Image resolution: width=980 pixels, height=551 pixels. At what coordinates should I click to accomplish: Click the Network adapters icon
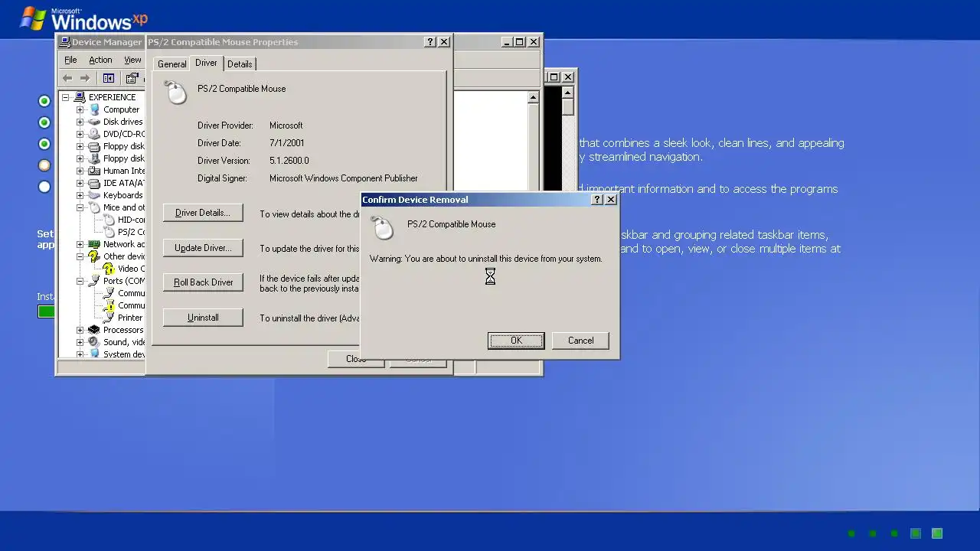tap(94, 244)
